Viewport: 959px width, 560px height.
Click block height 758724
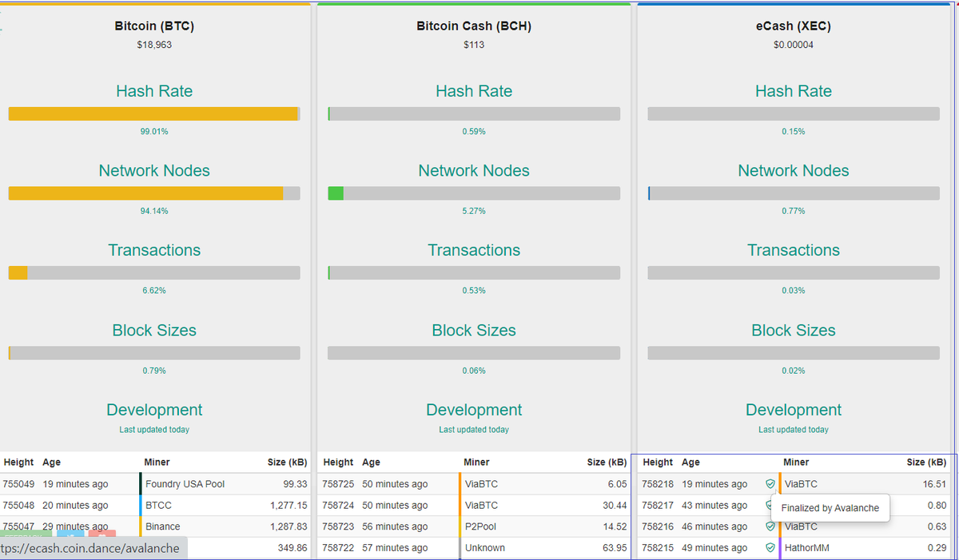pyautogui.click(x=338, y=506)
